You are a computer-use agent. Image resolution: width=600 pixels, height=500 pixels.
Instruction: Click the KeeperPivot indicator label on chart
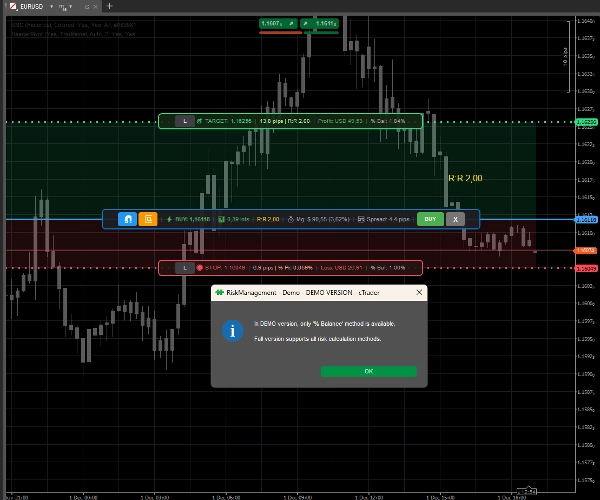click(73, 34)
